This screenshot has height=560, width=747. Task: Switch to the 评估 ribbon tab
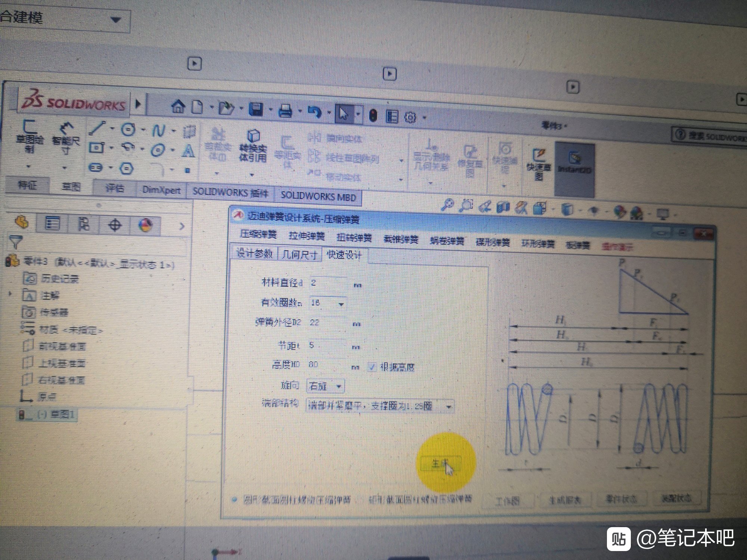(x=115, y=188)
